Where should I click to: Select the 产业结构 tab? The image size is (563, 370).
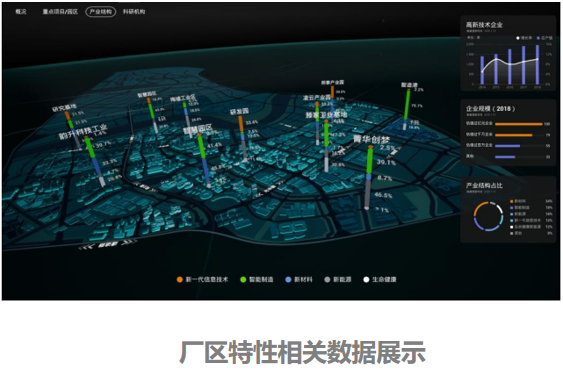(101, 12)
